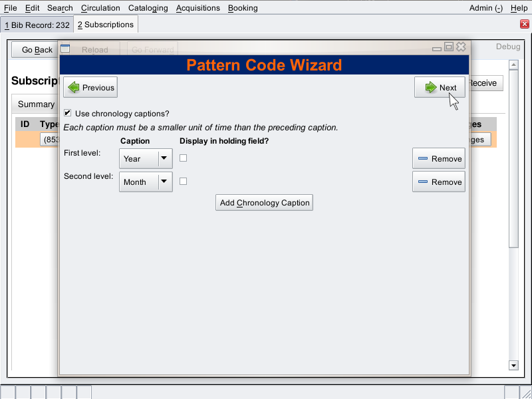
Task: Close the tab with red X icon
Action: tap(524, 25)
